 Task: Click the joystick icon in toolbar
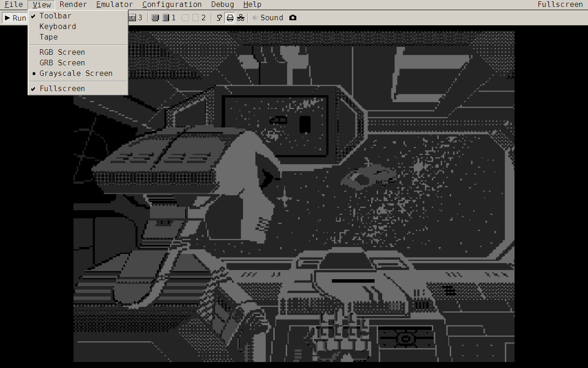[x=220, y=18]
